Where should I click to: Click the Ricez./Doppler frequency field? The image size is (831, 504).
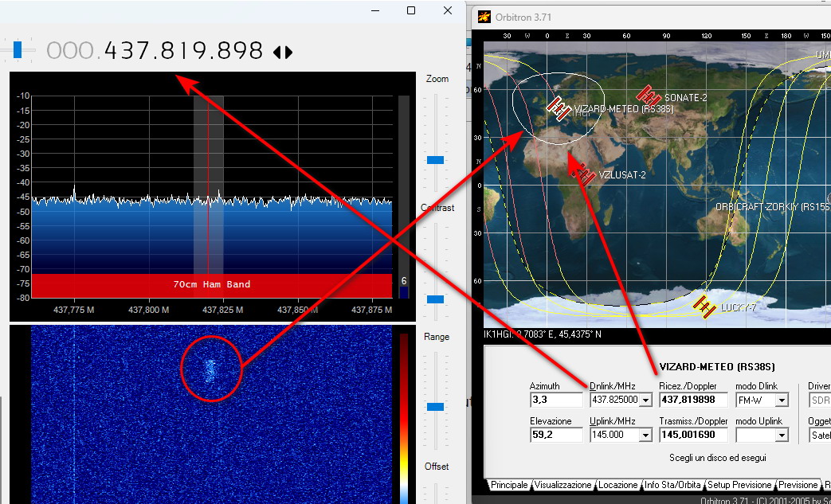point(693,400)
